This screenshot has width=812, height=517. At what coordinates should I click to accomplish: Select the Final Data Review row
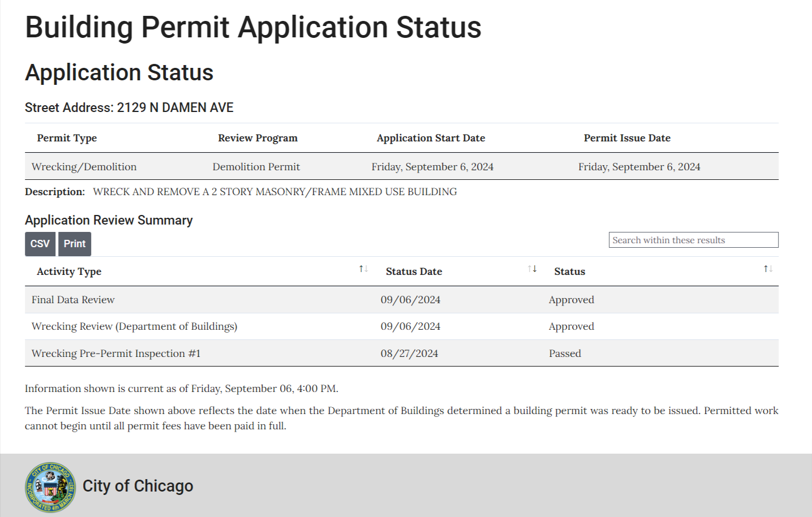coord(402,300)
